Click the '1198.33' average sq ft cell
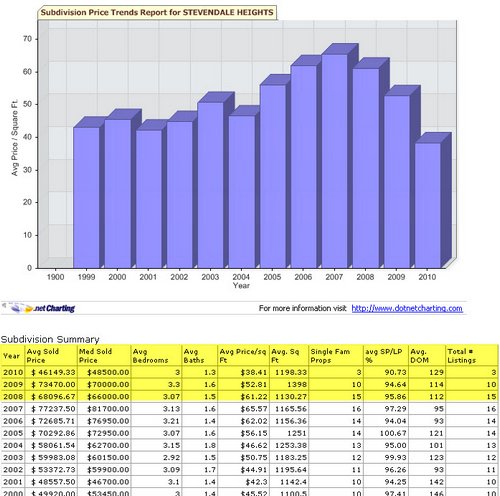Screen dimensions: 500x496 point(289,372)
